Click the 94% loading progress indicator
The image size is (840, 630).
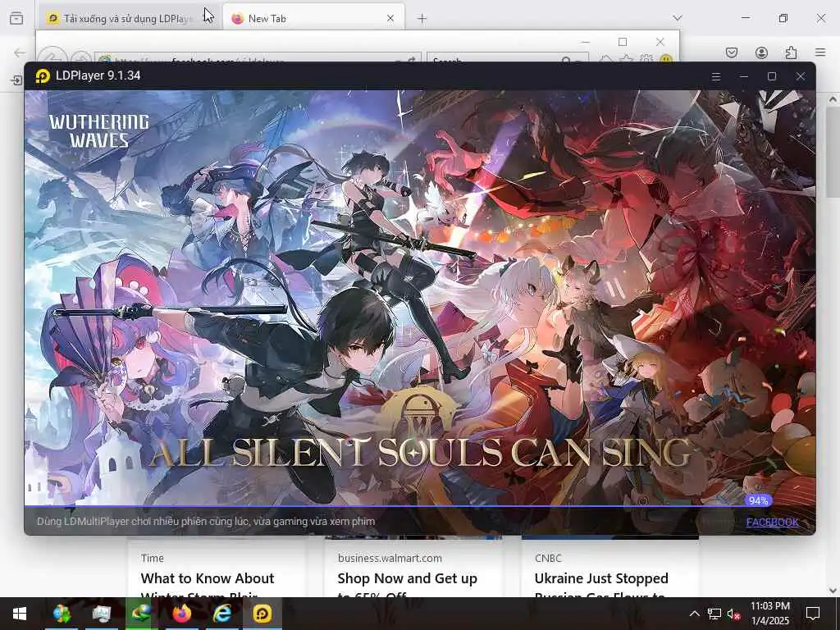pyautogui.click(x=758, y=500)
